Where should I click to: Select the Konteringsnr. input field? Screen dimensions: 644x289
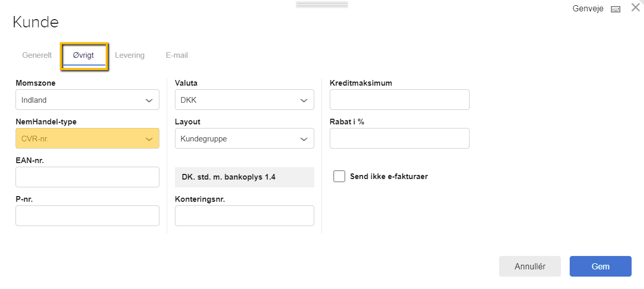[x=245, y=216]
